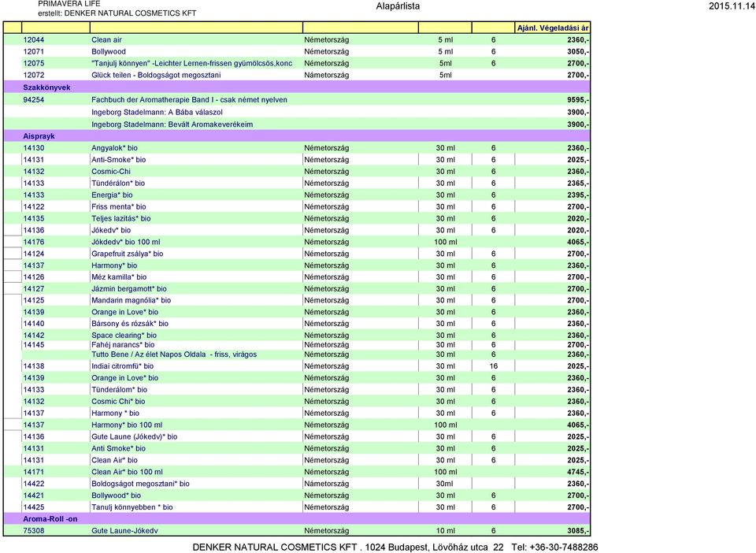Click price '3085,-' in last row
756x553 pixels.
[x=578, y=531]
